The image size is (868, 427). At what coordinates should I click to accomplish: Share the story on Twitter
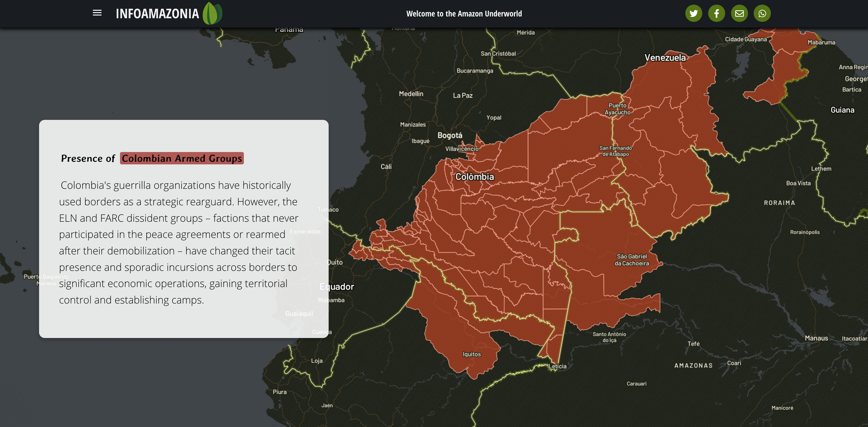694,13
